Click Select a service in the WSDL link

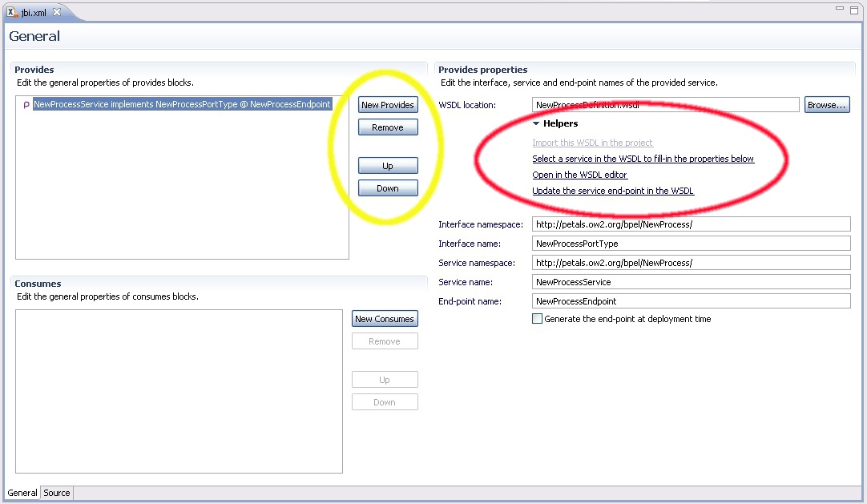tap(643, 159)
